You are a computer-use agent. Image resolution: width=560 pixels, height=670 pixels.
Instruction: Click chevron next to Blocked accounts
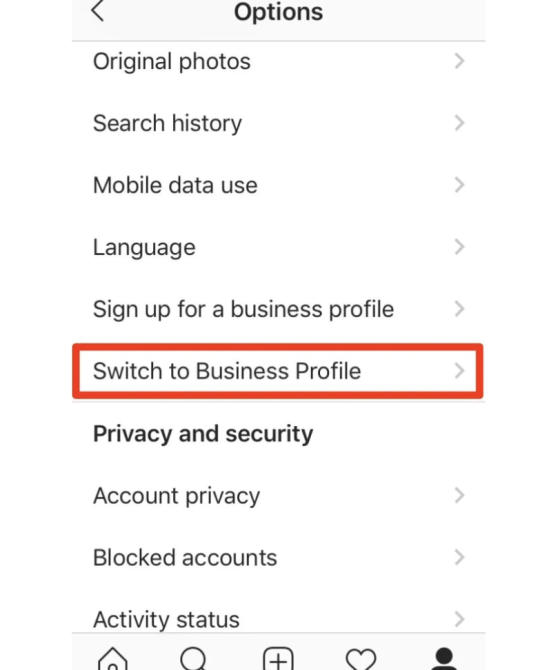pyautogui.click(x=459, y=557)
